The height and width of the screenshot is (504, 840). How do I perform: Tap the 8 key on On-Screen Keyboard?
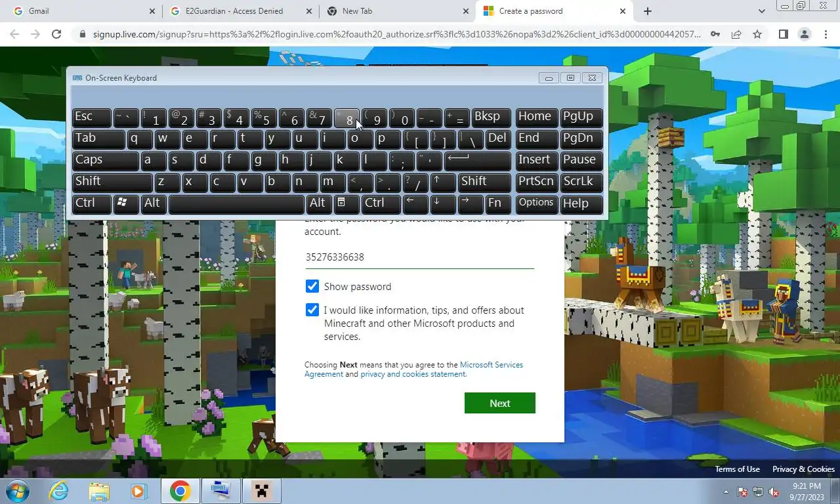point(347,117)
